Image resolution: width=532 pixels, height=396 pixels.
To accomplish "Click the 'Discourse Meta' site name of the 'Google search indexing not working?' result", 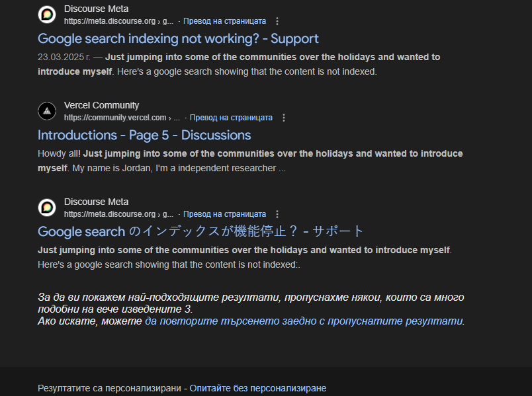I will [97, 9].
